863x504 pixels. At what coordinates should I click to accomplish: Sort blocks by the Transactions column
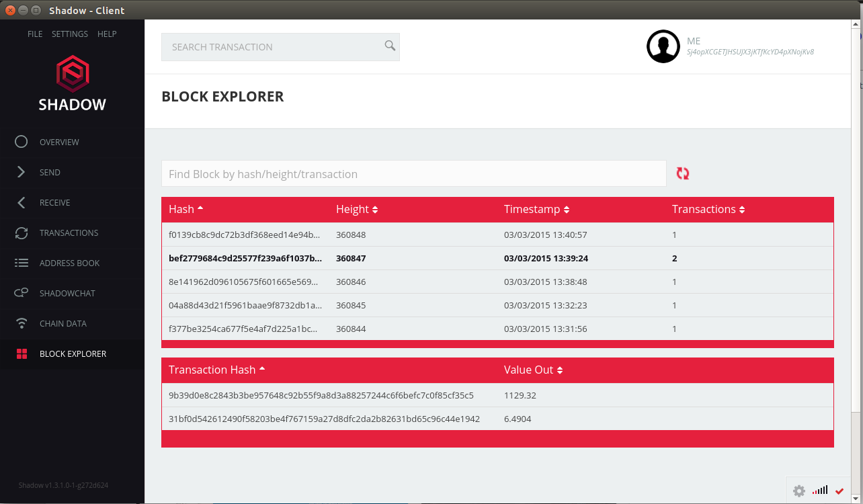pyautogui.click(x=708, y=209)
